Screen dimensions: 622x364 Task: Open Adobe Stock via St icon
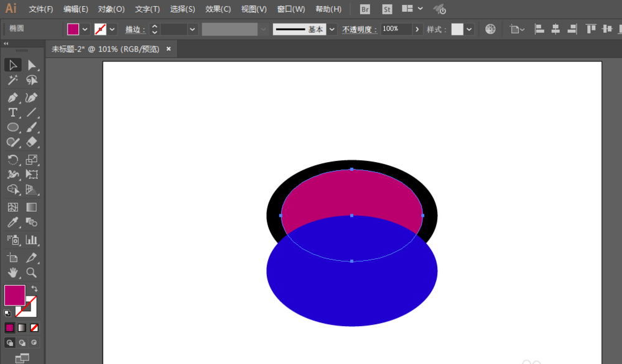[387, 9]
